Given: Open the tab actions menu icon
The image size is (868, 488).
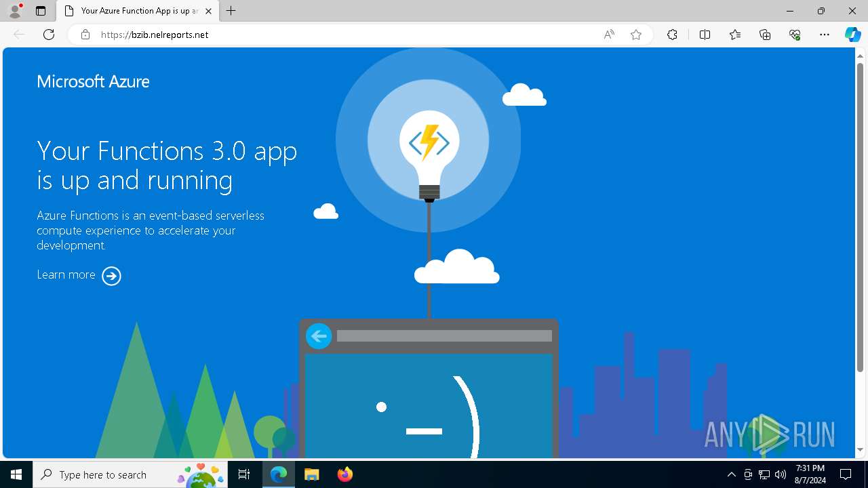Looking at the screenshot, I should click(41, 11).
